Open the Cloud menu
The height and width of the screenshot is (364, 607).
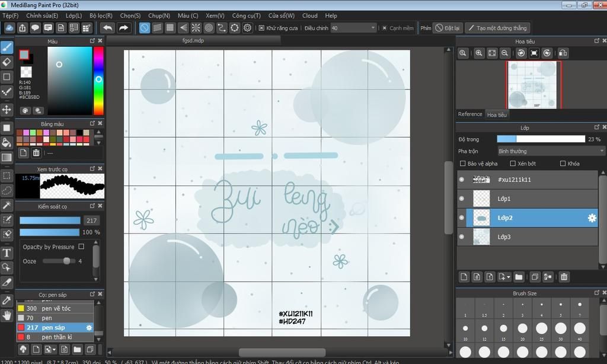point(309,15)
